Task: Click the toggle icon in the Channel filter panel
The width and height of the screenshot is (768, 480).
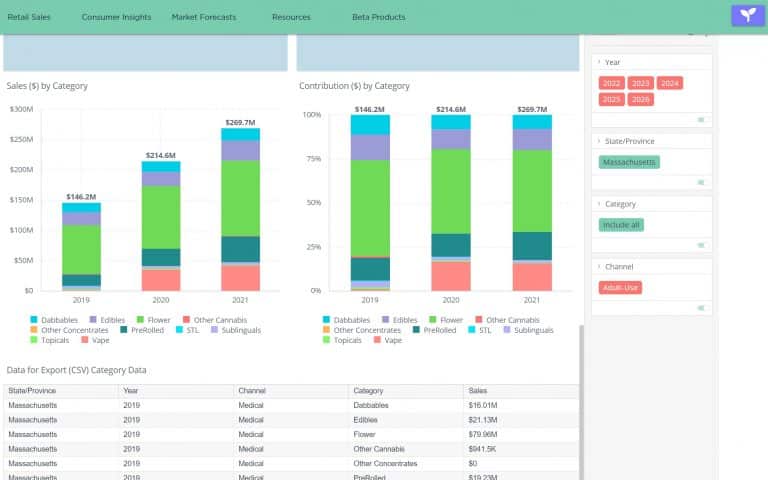Action: 701,307
